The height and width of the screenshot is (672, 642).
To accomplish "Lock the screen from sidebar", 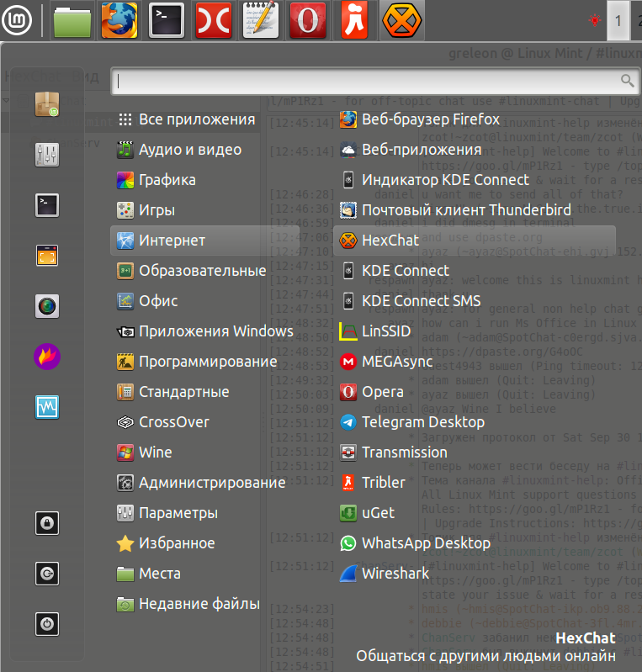I will pyautogui.click(x=47, y=523).
